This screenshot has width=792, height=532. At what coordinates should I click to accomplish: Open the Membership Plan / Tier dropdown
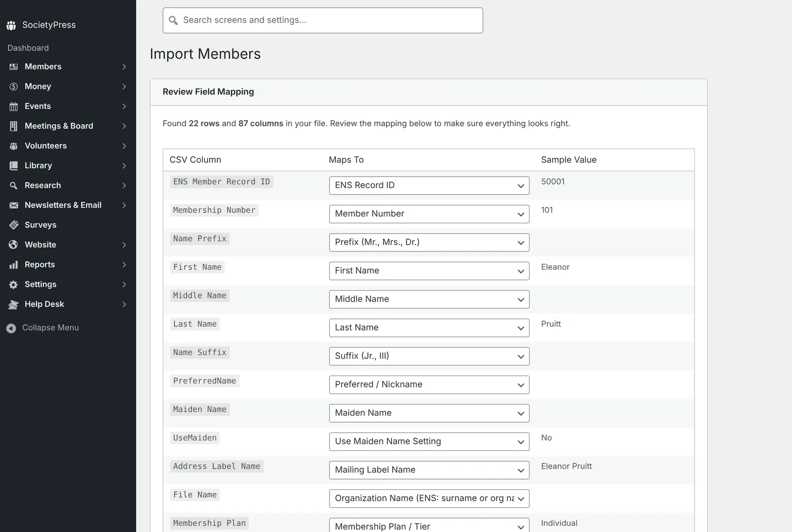(429, 526)
